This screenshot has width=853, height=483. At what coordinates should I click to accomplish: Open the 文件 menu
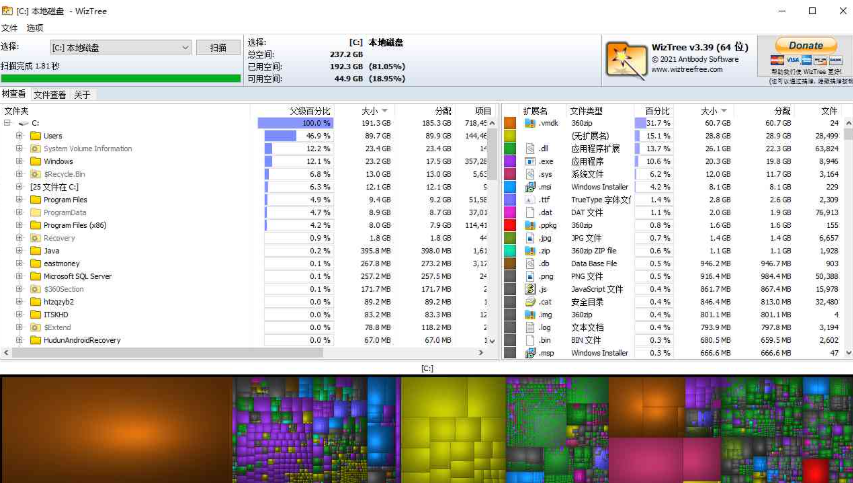(9, 28)
